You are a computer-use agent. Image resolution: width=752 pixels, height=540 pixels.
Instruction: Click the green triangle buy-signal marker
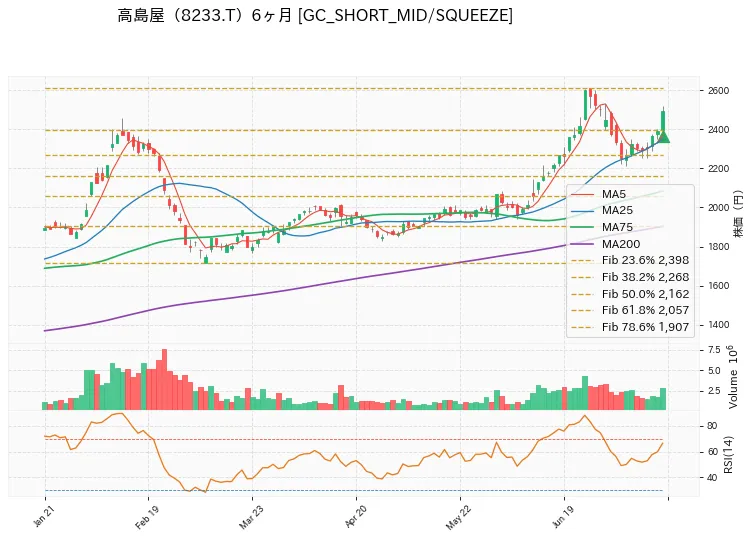click(x=664, y=136)
